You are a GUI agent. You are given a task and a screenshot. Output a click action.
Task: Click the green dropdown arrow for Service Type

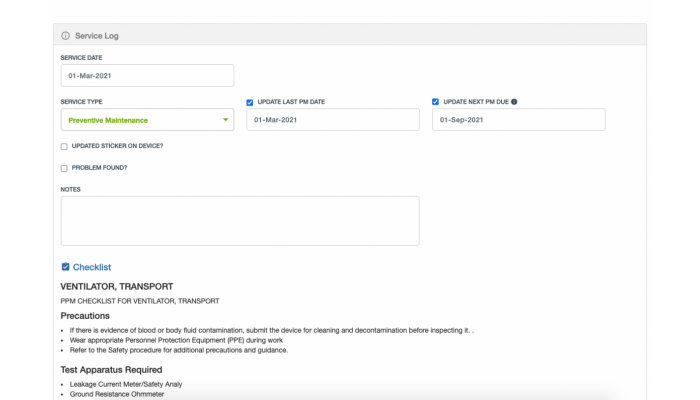click(225, 120)
